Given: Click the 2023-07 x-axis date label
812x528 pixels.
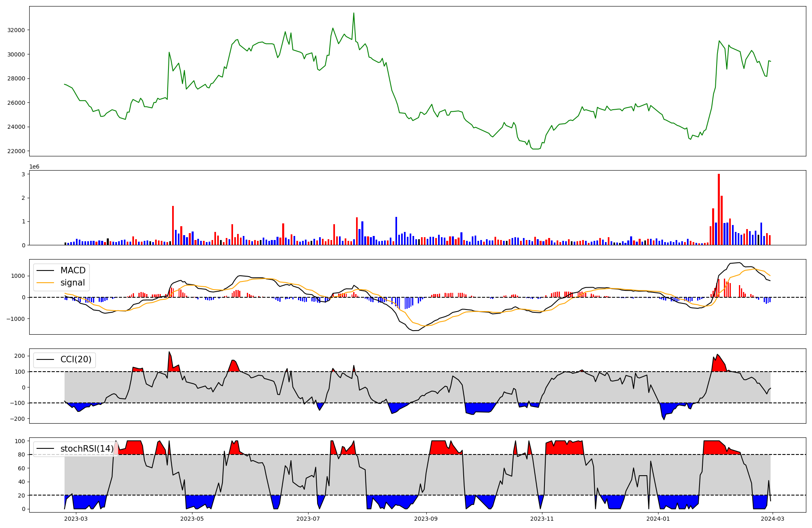Looking at the screenshot, I should point(308,519).
